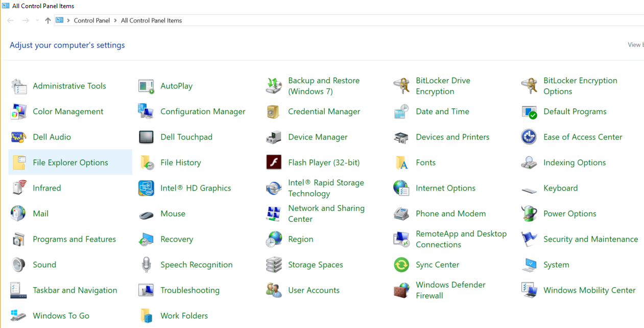Click the Windows To Go link

click(x=61, y=316)
